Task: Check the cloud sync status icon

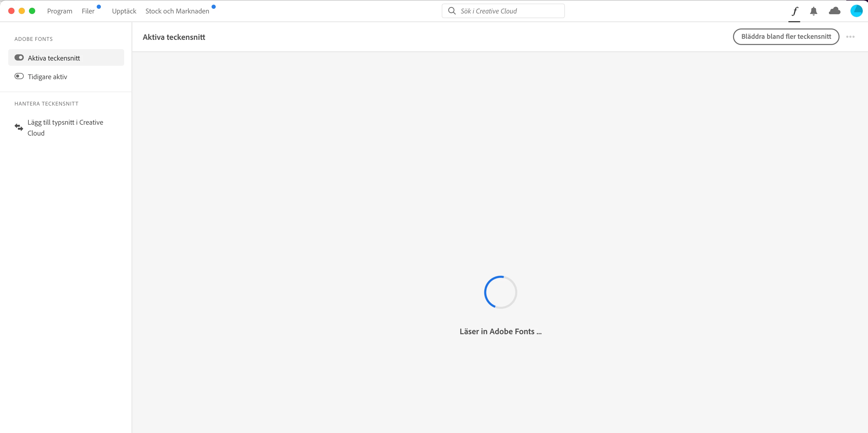Action: coord(834,11)
